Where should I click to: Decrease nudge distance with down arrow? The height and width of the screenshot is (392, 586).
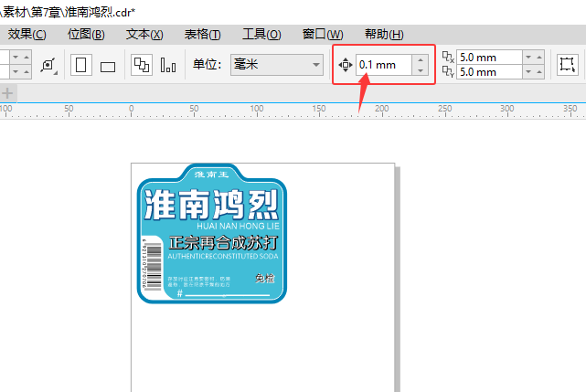[x=421, y=69]
